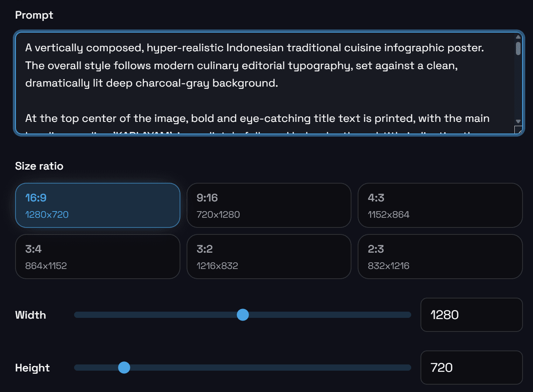This screenshot has height=392, width=533.
Task: Select the 9:16 size ratio 720x1280
Action: (x=269, y=205)
